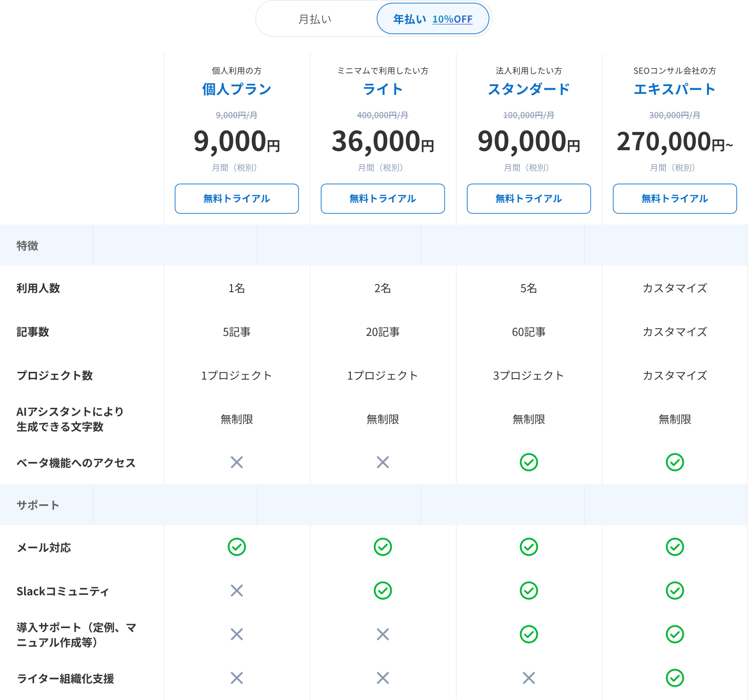Viewport: 748px width, 700px height.
Task: Click struck-through 100,000円/月 original price
Action: pos(529,115)
